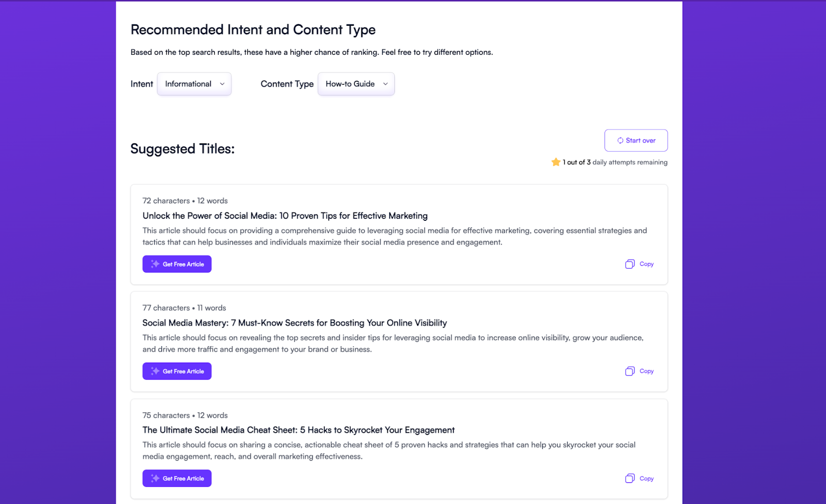Click '75 characters • 12 words' text
This screenshot has width=826, height=504.
pos(185,415)
